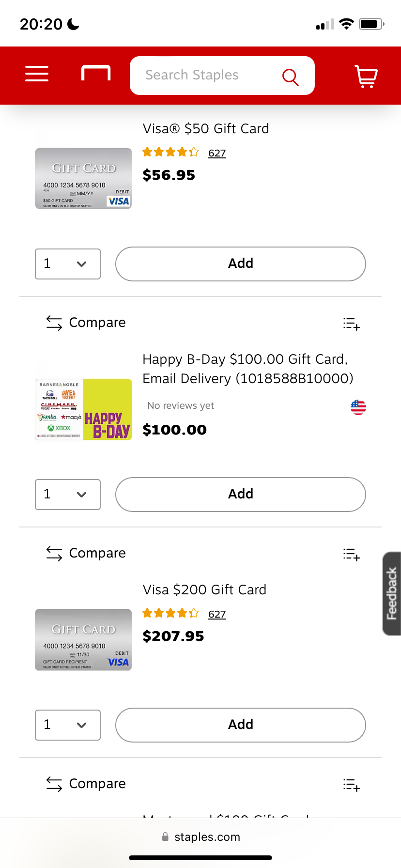
Task: Toggle Compare for Visa $200 Gift Card
Action: pos(86,553)
